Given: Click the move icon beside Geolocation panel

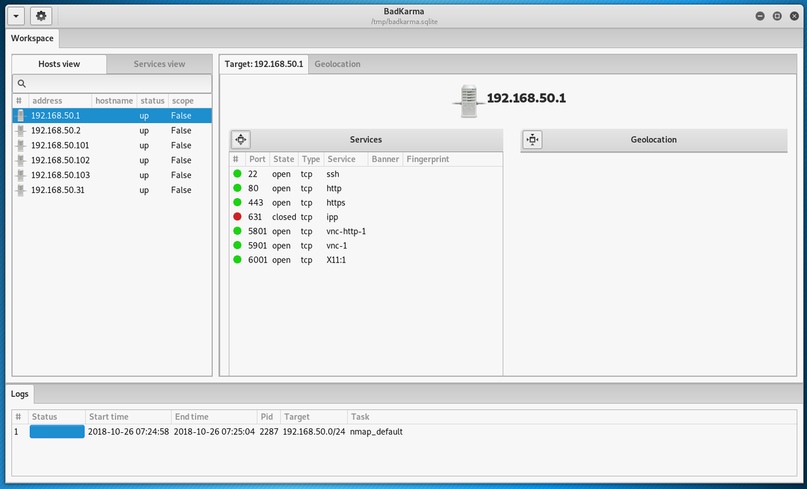Looking at the screenshot, I should [x=532, y=140].
